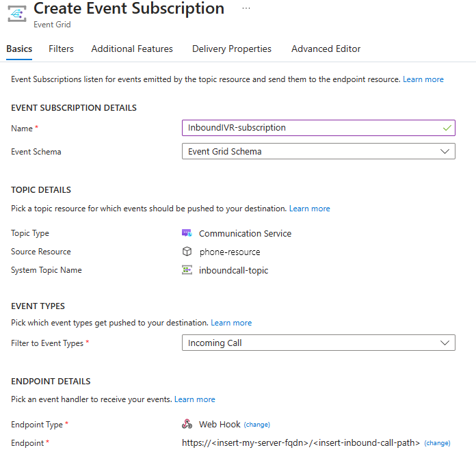This screenshot has height=465, width=476.
Task: Open Learn more link under Event Types
Action: 231,323
